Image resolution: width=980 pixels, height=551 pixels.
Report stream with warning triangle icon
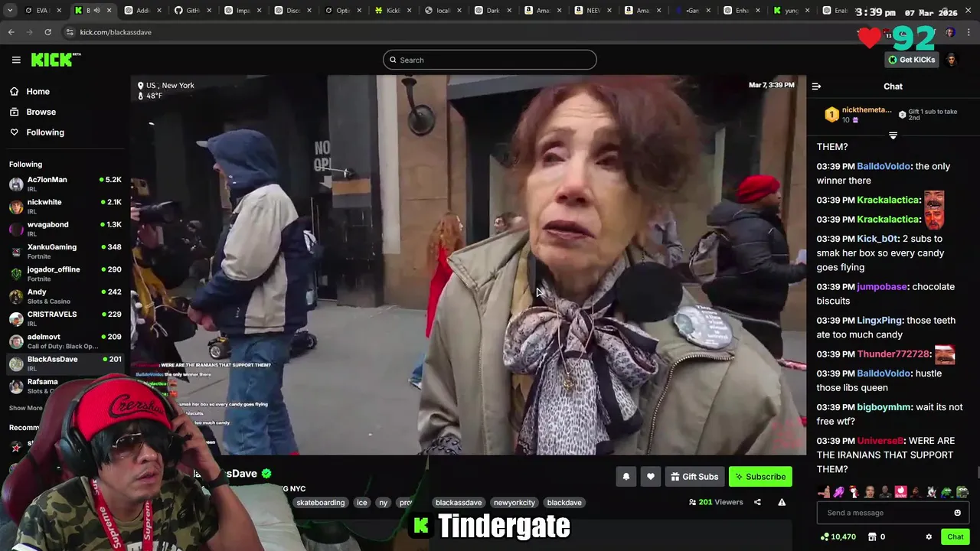[782, 502]
